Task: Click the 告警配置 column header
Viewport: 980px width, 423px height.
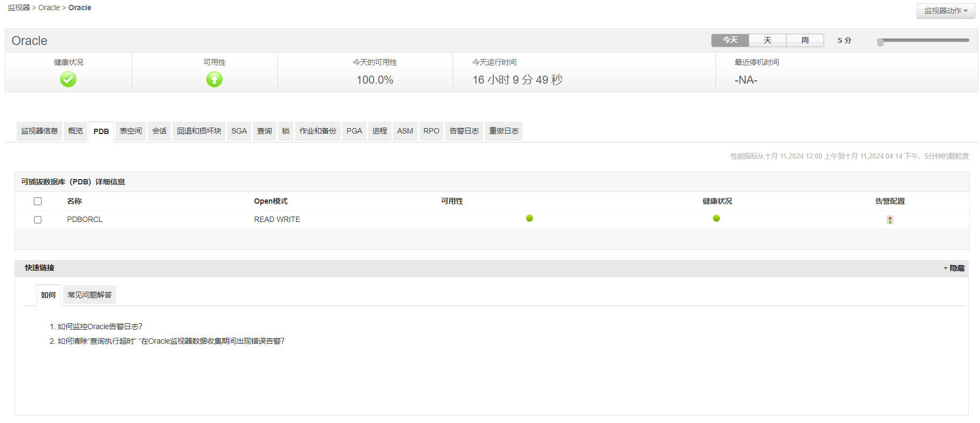Action: click(890, 201)
